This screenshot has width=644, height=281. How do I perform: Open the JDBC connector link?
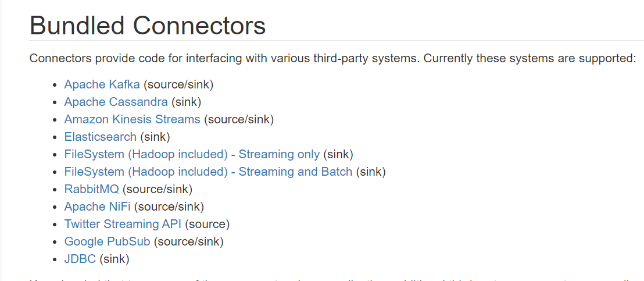(x=80, y=259)
